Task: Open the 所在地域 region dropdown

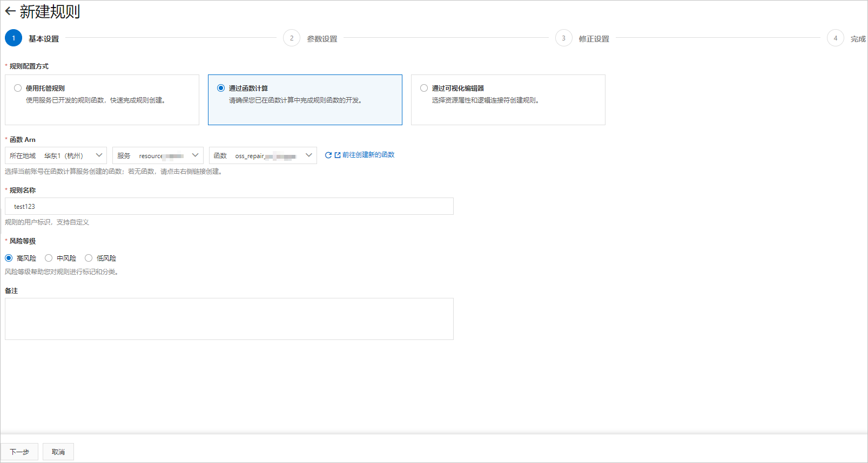Action: coord(56,155)
